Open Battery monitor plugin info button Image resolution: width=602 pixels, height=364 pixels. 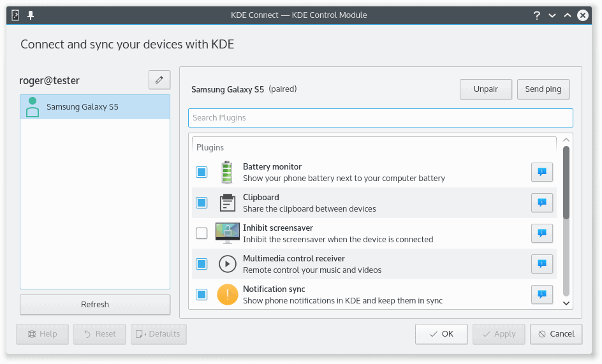[541, 172]
